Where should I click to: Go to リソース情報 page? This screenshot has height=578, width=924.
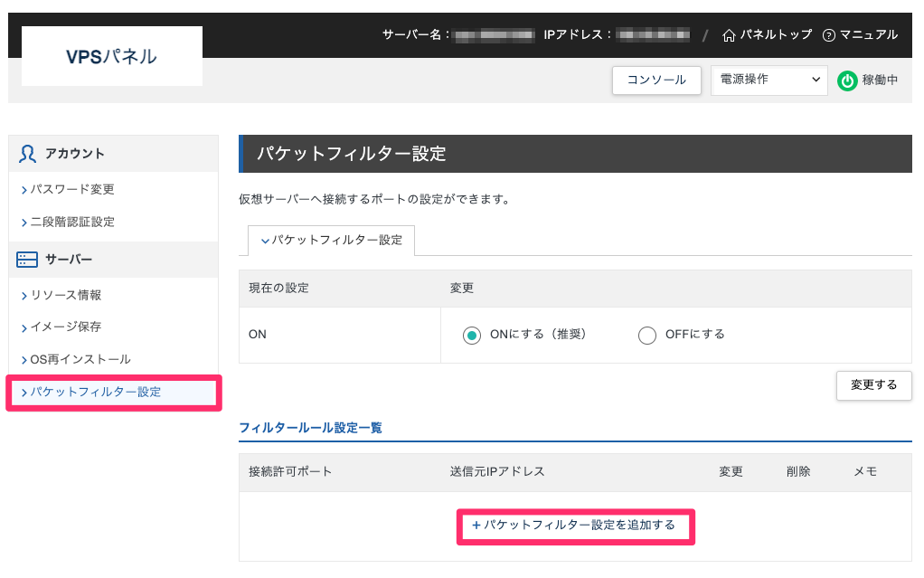(66, 296)
